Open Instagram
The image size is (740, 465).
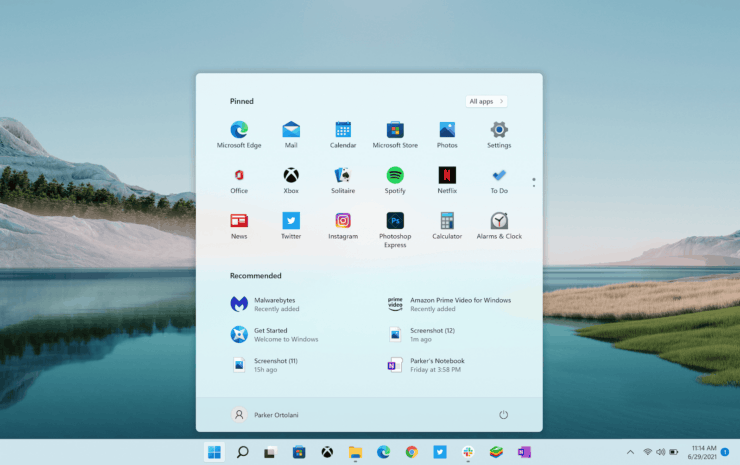tap(343, 226)
